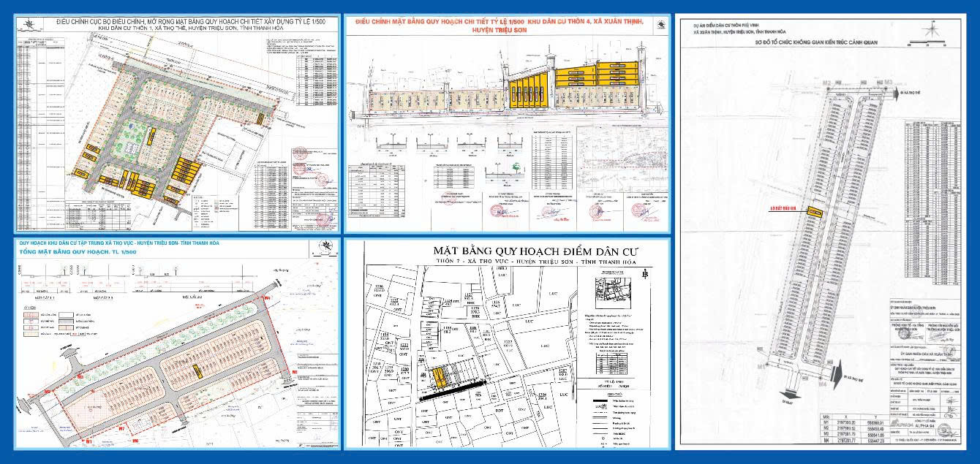Click the north symbol on Thôn 7 map

[x=646, y=274]
